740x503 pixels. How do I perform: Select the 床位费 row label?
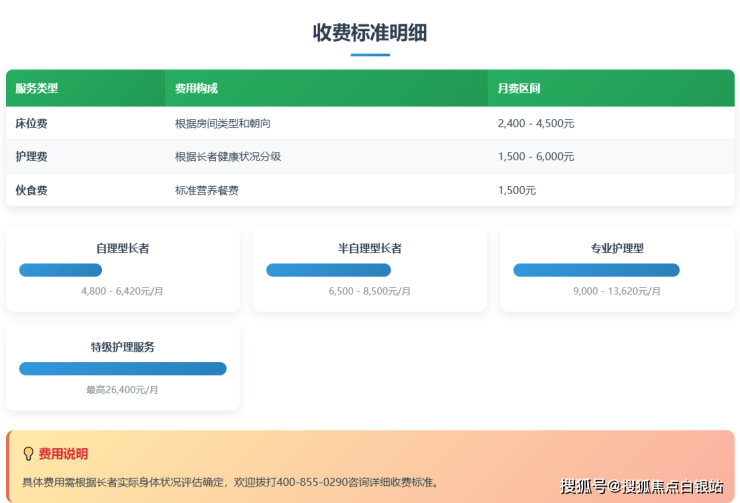(x=32, y=123)
